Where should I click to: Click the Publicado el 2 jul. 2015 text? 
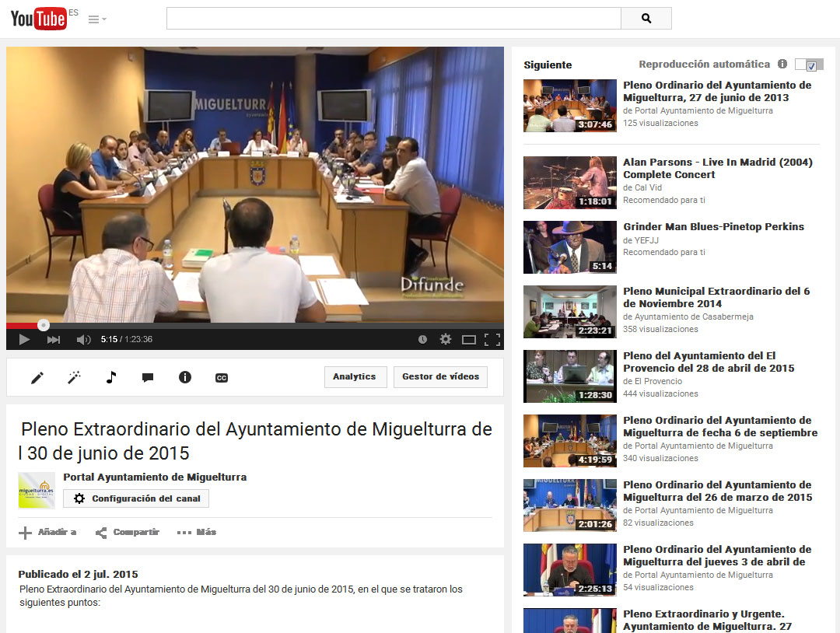click(79, 574)
